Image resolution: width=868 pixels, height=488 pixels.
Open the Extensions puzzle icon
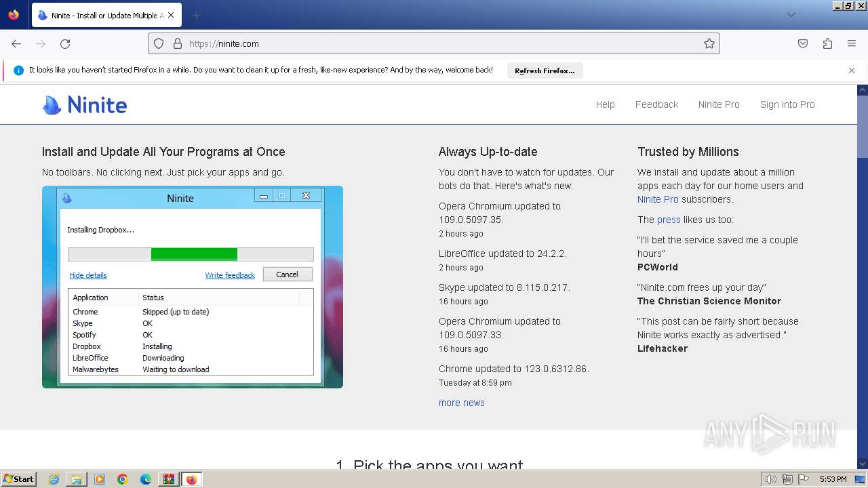[x=827, y=43]
